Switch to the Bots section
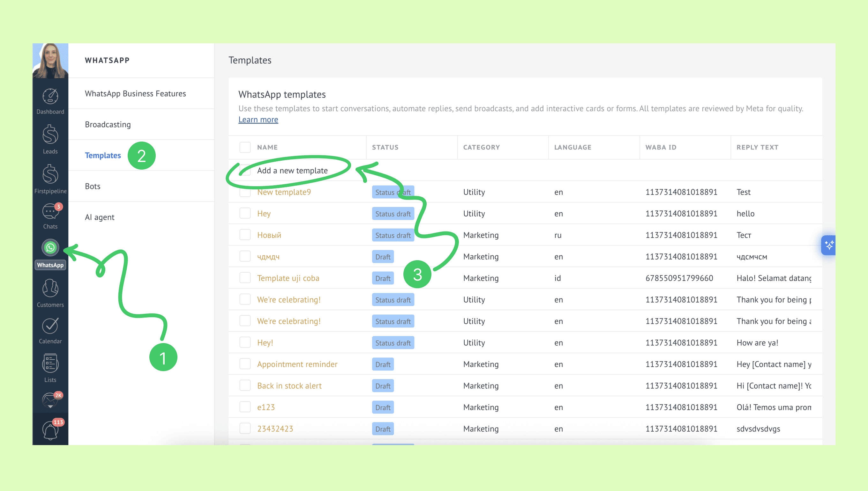Image resolution: width=868 pixels, height=491 pixels. point(93,186)
